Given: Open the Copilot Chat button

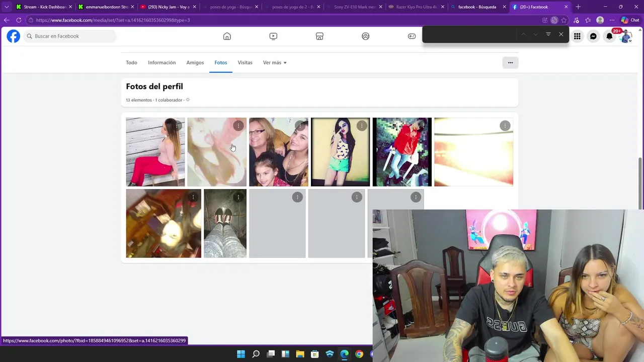Looking at the screenshot, I should (630, 20).
